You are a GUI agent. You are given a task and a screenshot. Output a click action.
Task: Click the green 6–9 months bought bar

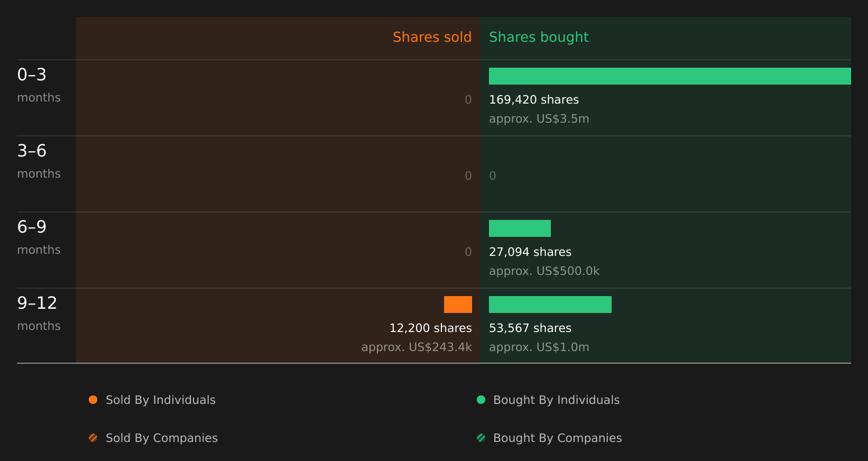click(x=520, y=228)
